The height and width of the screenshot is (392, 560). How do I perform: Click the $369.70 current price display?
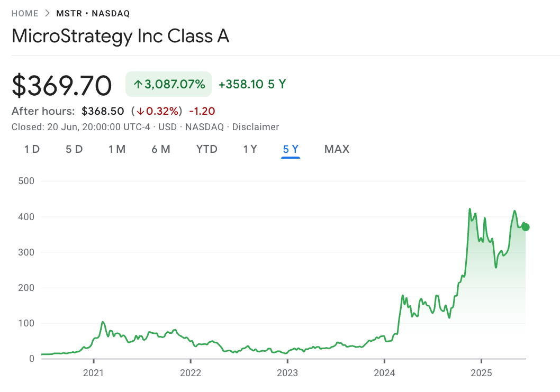click(61, 85)
